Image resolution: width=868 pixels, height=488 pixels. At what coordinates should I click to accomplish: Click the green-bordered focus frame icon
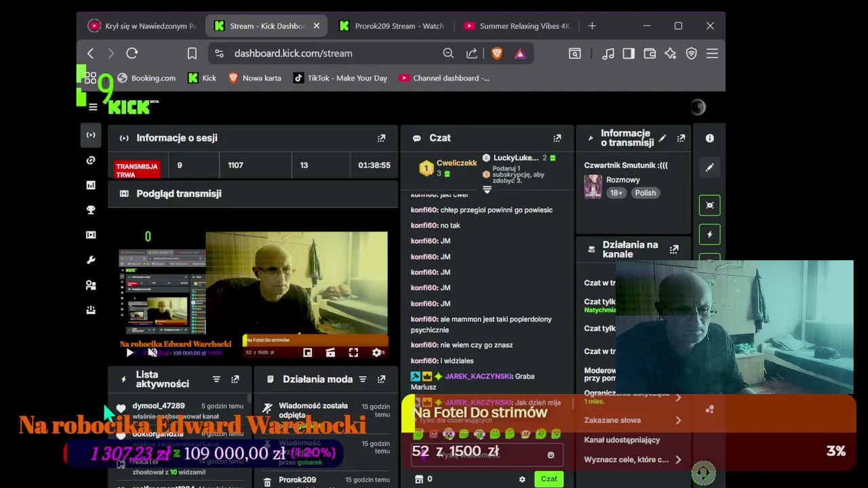point(709,205)
